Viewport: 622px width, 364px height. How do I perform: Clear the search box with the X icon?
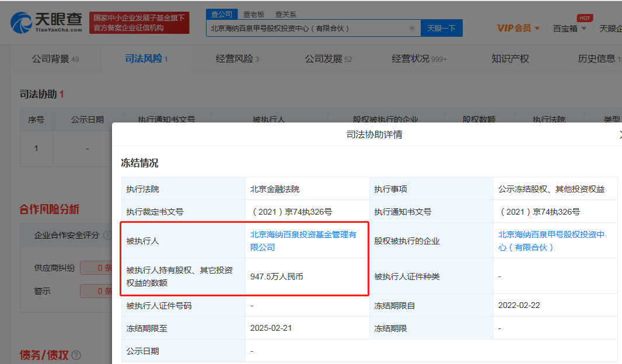point(412,28)
